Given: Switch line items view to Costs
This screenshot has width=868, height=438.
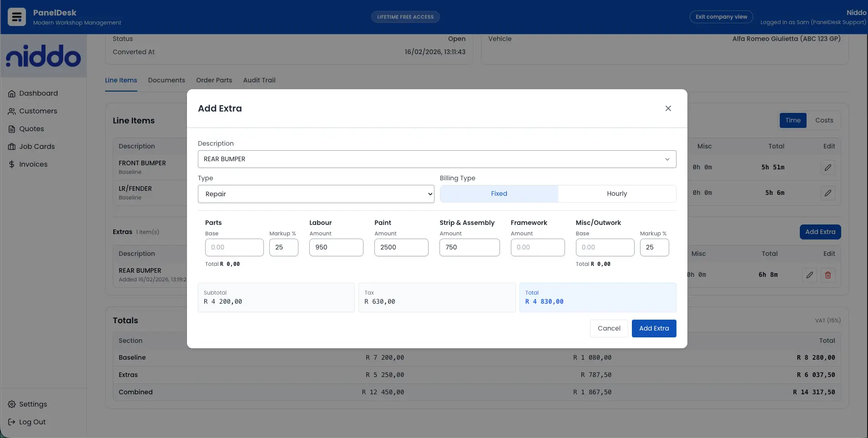Looking at the screenshot, I should point(824,121).
